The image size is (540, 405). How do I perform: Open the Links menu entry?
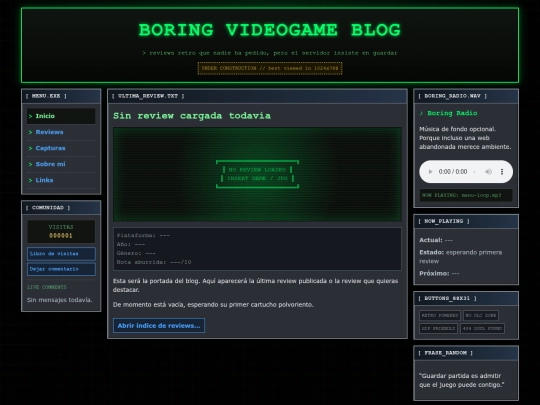pos(61,180)
